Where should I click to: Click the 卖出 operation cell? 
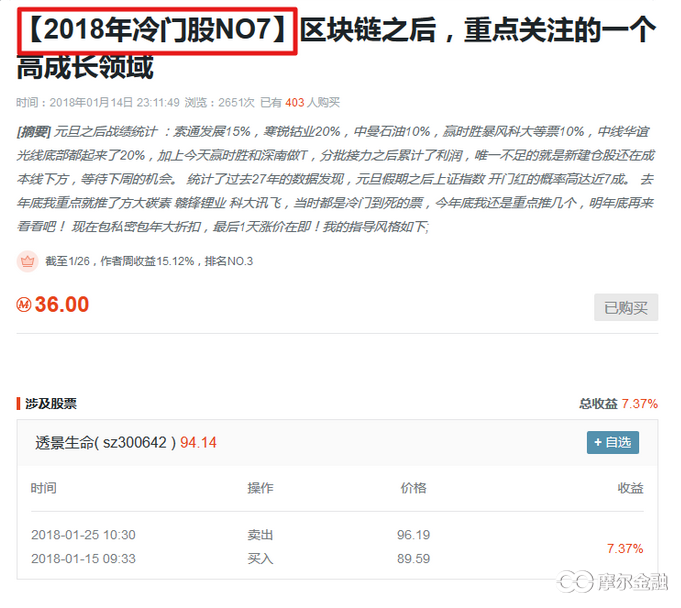(x=260, y=535)
